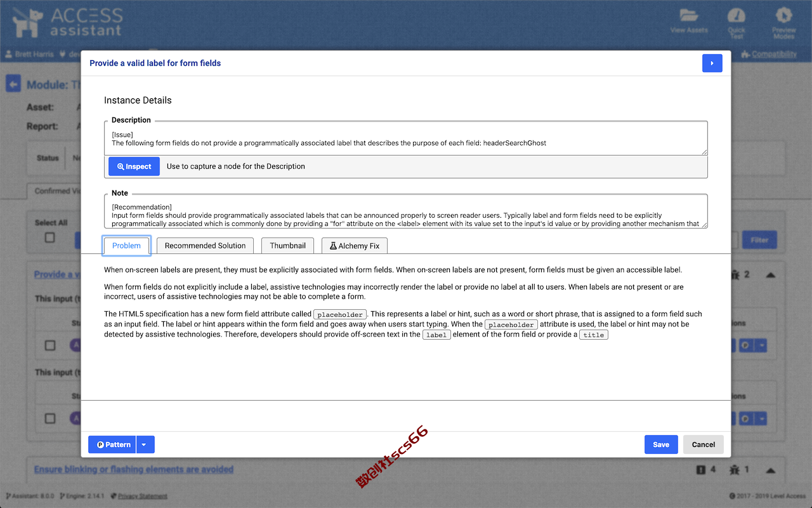Open the Alchemy Fix tab

click(354, 246)
